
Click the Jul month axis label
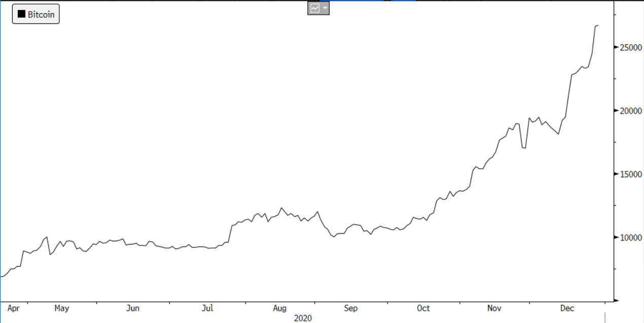[207, 308]
